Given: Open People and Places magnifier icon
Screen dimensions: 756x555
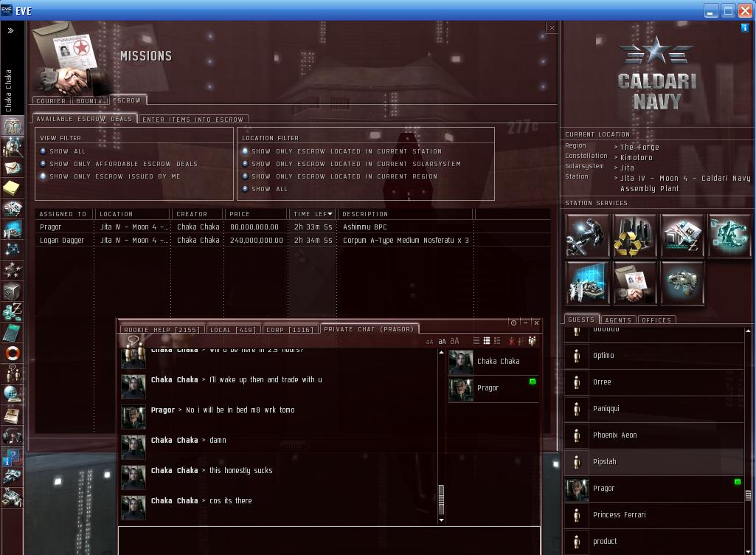Looking at the screenshot, I should pos(13,146).
